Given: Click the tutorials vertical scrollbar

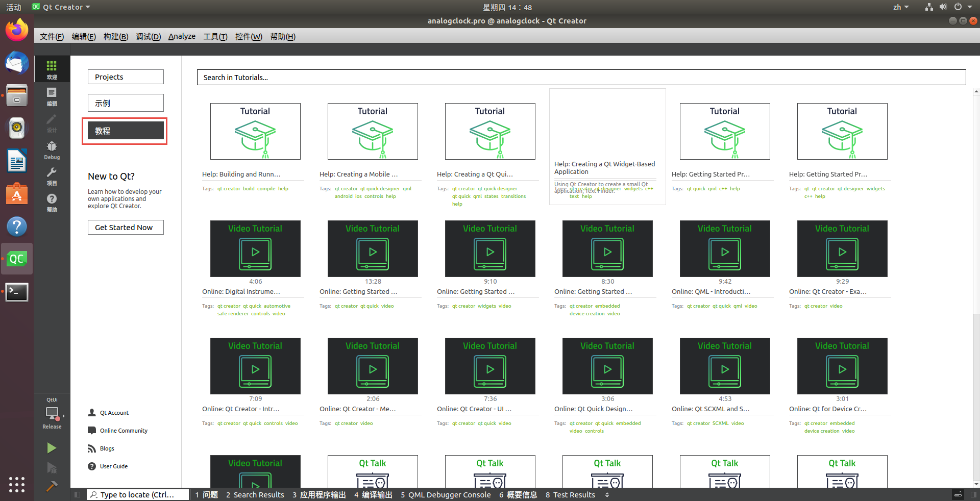Looking at the screenshot, I should click(x=976, y=204).
